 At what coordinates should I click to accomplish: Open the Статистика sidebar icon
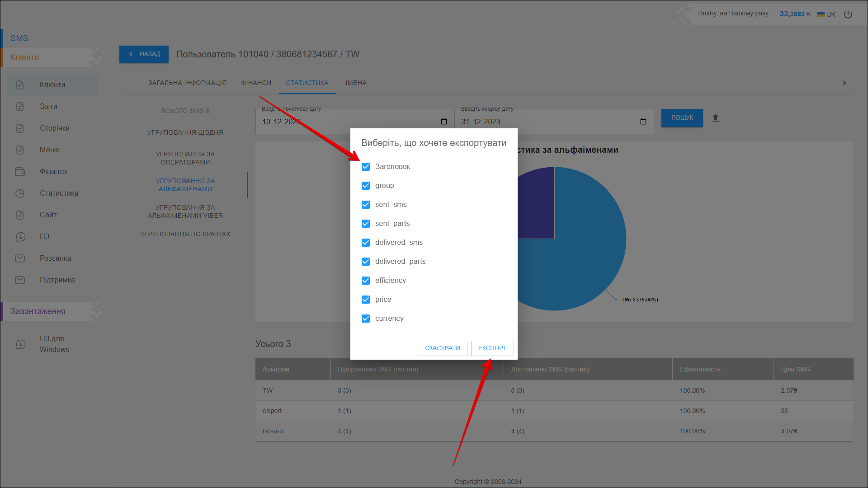(x=20, y=193)
